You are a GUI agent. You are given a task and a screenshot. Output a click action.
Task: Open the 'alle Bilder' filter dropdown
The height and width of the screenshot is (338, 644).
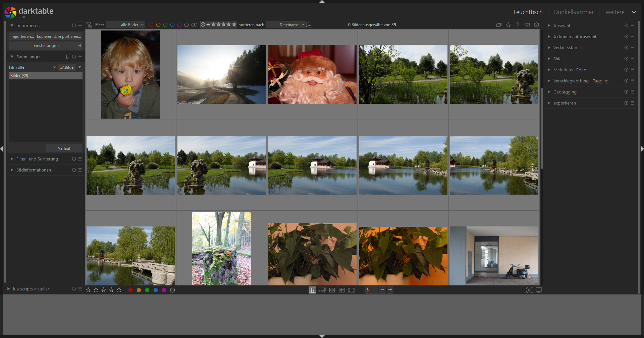[129, 24]
